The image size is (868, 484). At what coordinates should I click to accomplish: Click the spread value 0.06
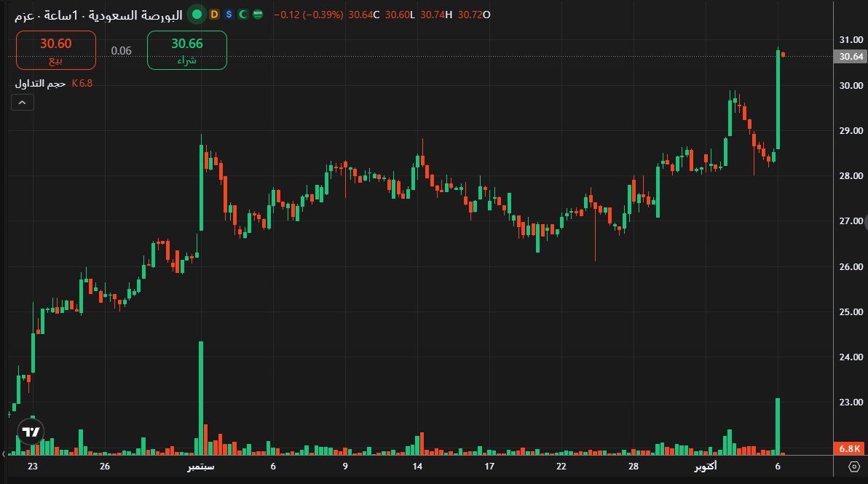click(x=121, y=51)
